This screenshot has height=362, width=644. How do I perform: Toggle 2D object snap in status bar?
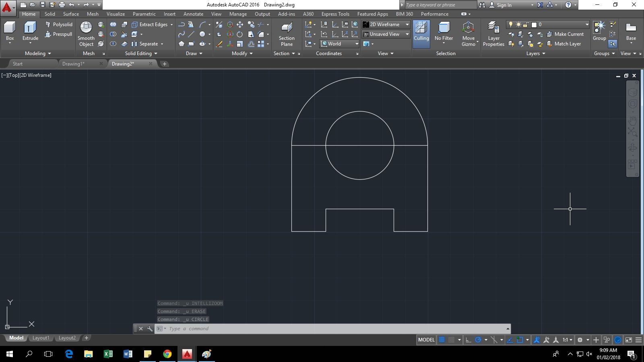click(x=520, y=340)
